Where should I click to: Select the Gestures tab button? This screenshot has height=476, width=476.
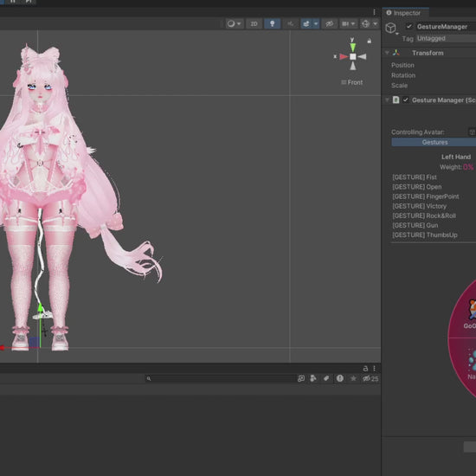434,142
